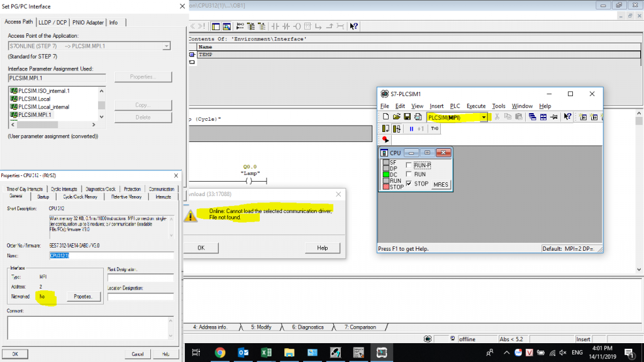Image resolution: width=644 pixels, height=362 pixels.
Task: Toggle STOP checkbox in CPU window
Action: (409, 184)
